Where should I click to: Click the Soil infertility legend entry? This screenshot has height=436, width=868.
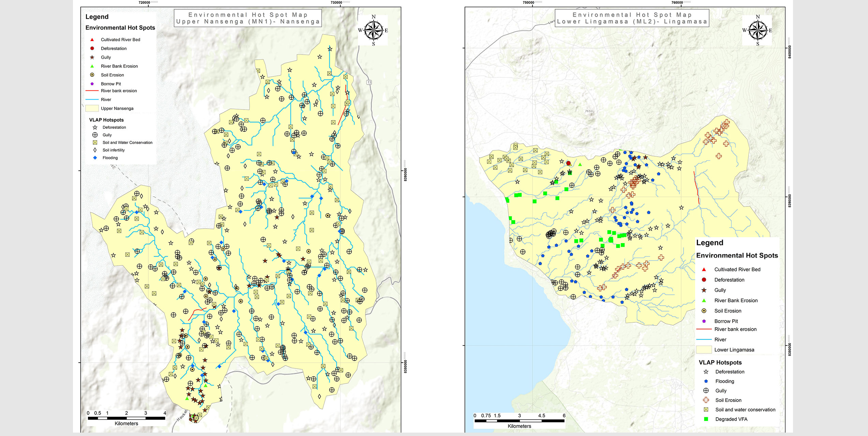coord(95,150)
